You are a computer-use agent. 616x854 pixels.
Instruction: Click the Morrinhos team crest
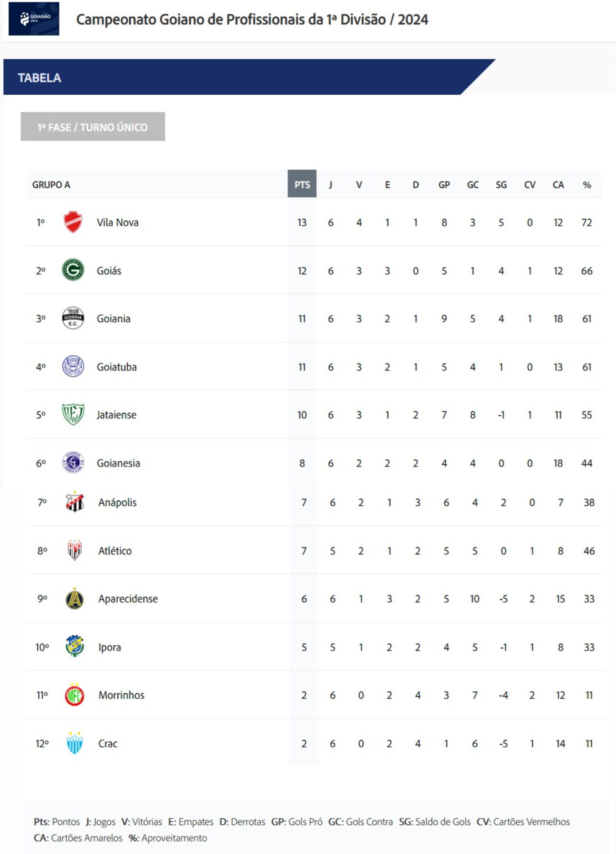click(x=75, y=695)
